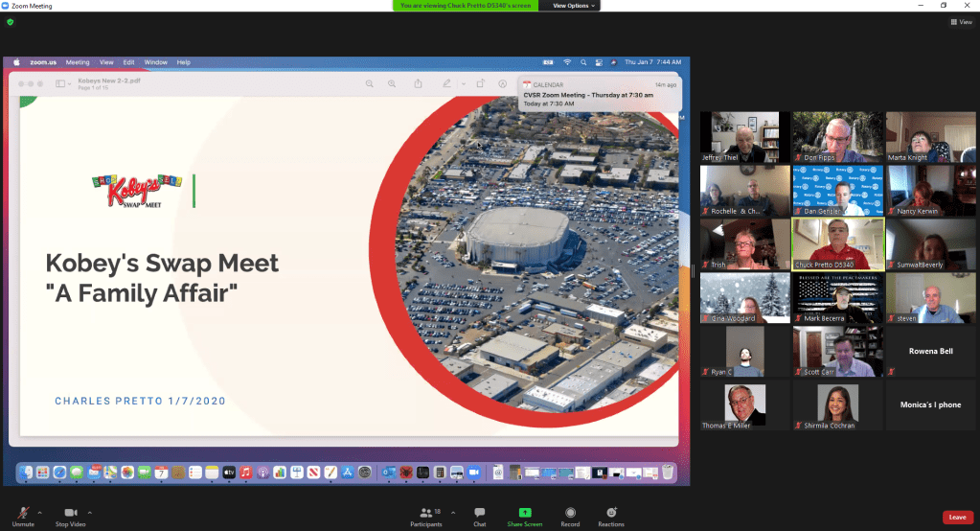Leave the meeting
Image resolution: width=980 pixels, height=531 pixels.
point(956,518)
